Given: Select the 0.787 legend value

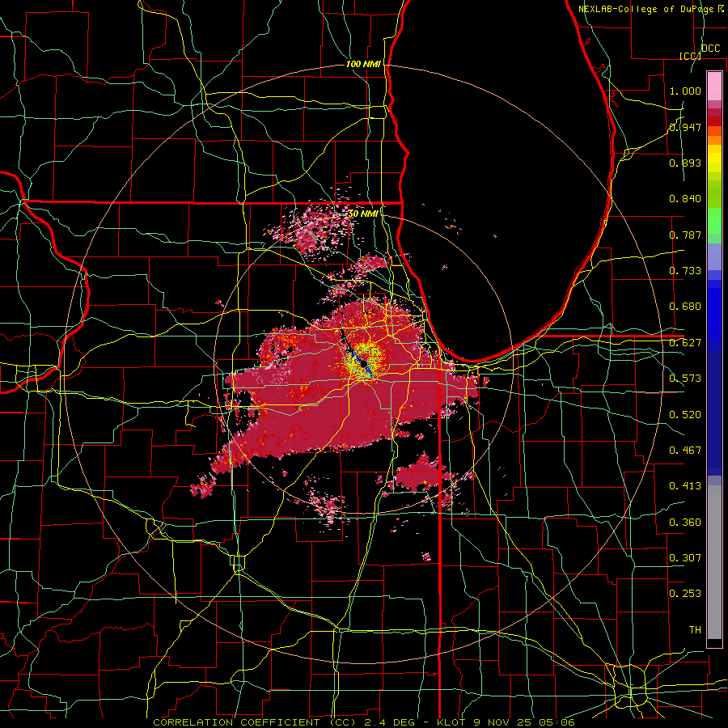Looking at the screenshot, I should click(x=685, y=235).
